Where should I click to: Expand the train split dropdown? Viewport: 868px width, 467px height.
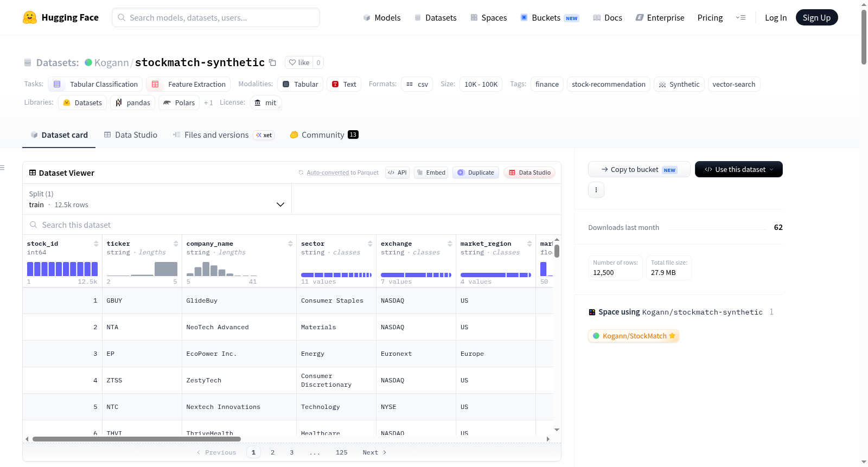157,199
